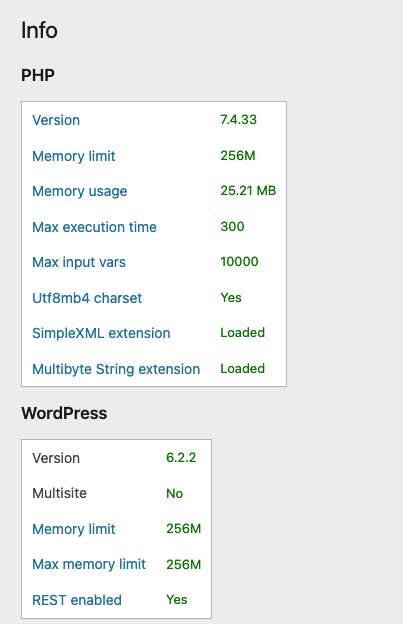Viewport: 403px width, 624px height.
Task: Click the Multisite label
Action: tap(59, 493)
